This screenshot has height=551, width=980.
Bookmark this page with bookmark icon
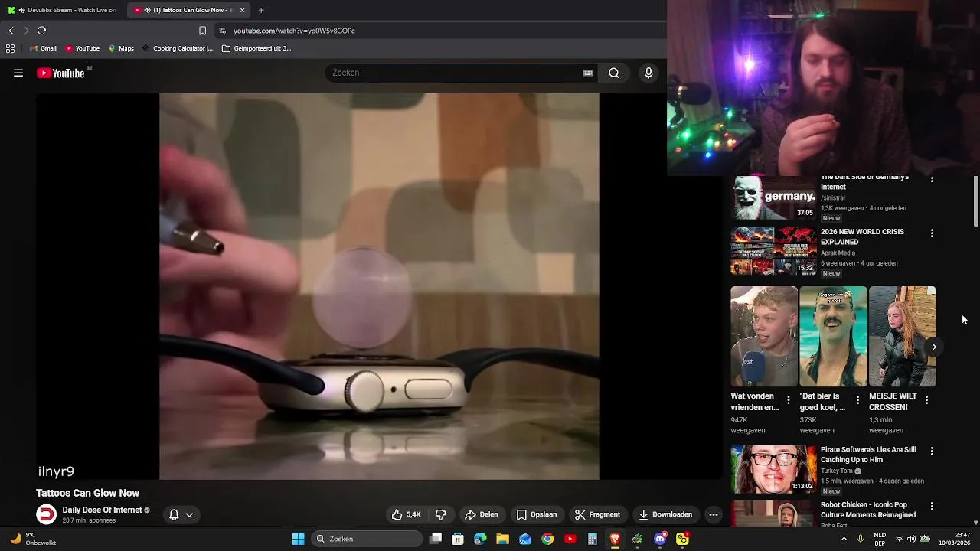pos(202,31)
